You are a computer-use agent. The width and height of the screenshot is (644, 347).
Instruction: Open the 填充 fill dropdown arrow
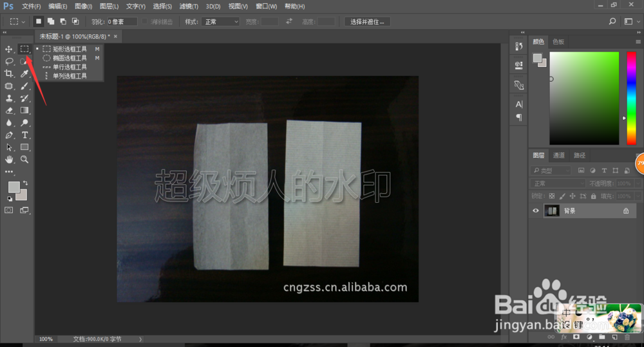(638, 196)
